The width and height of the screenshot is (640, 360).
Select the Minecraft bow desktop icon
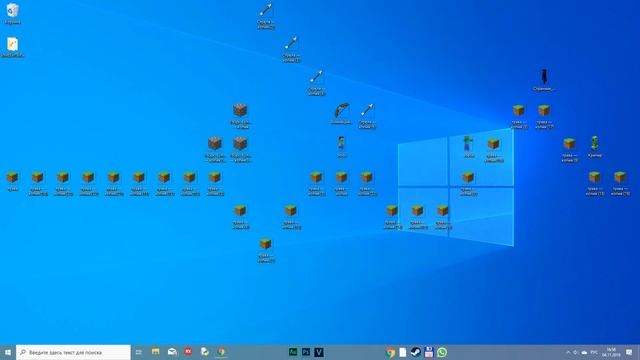tap(342, 113)
